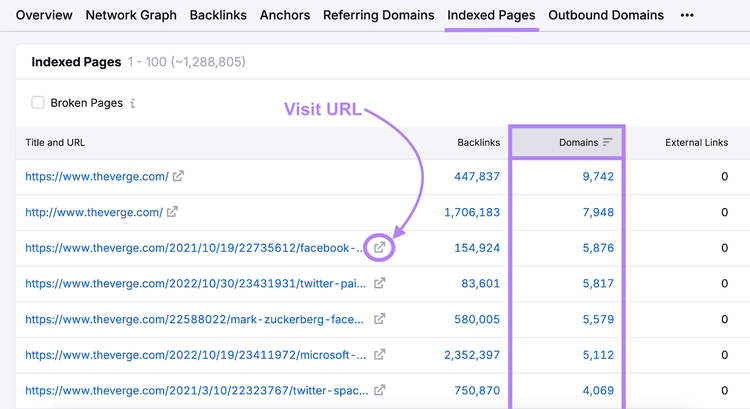Open external link icon for http://www.theverge.com/
750x409 pixels.
tap(172, 211)
